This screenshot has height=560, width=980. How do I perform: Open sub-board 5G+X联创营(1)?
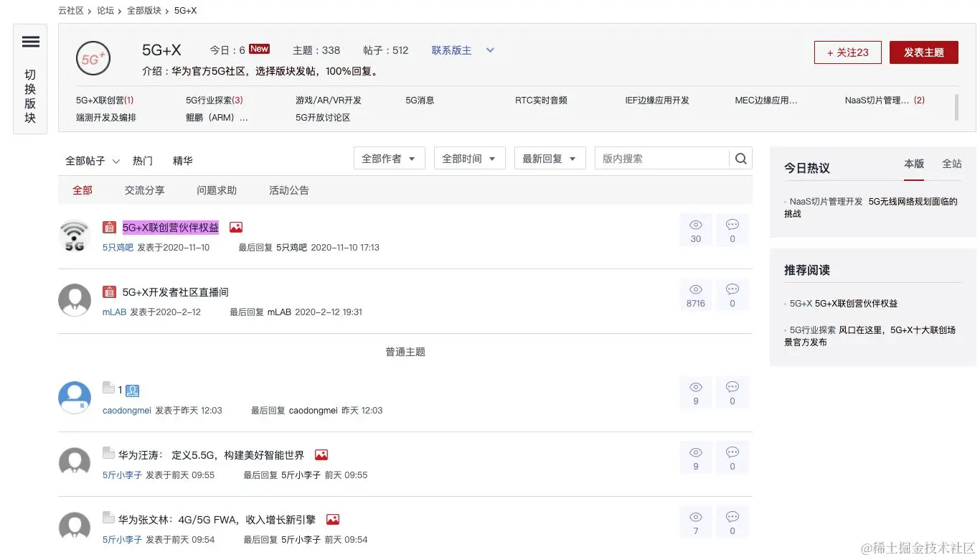105,101
